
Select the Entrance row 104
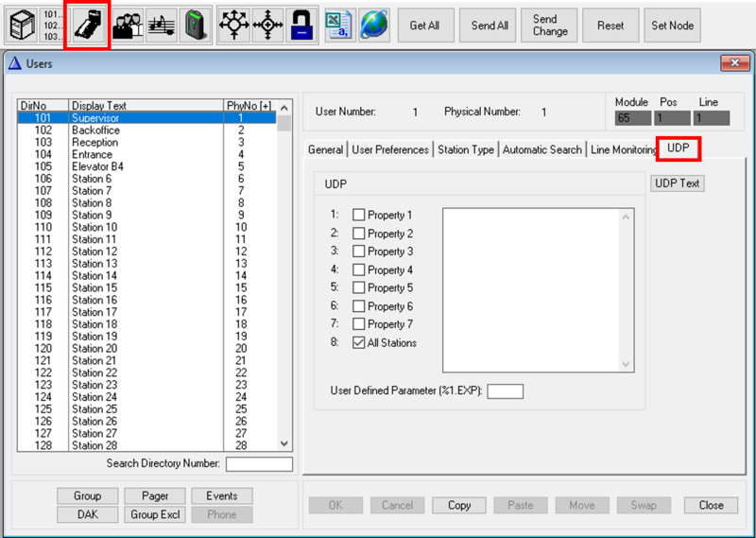(146, 154)
